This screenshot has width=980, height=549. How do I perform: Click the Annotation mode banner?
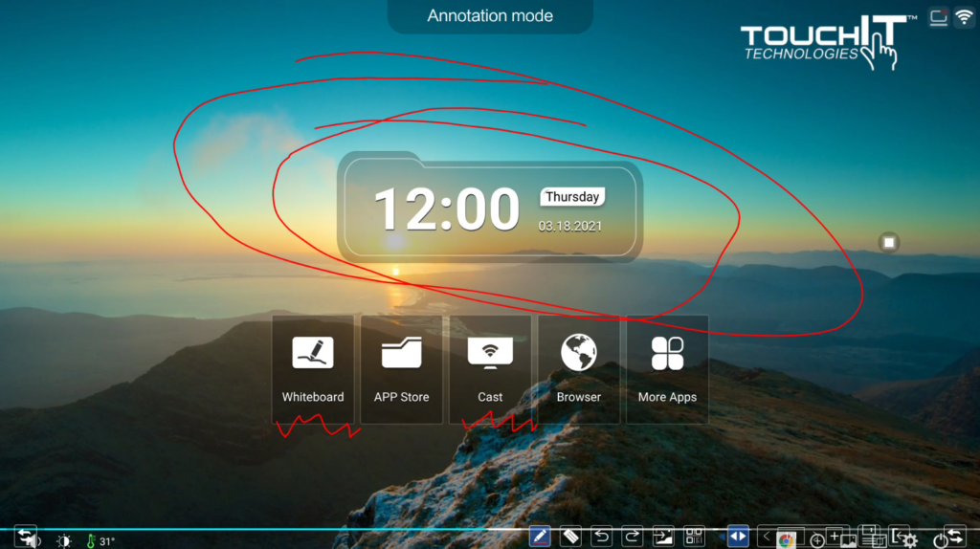pos(490,15)
